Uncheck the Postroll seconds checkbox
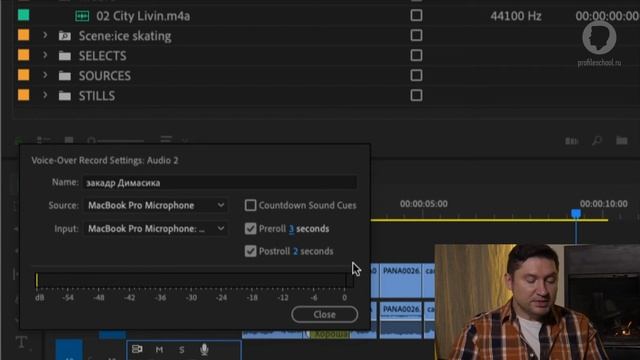Viewport: 640px width, 360px height. pos(251,251)
